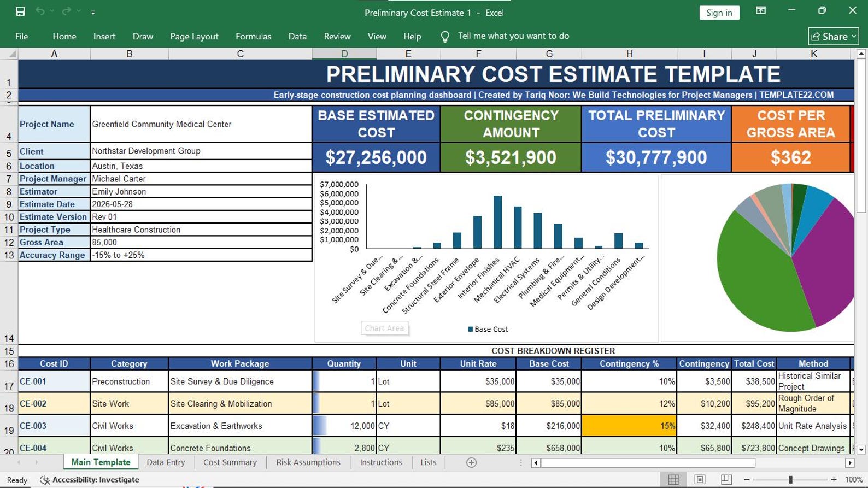Select Greenfield Community Medical Center cell

pyautogui.click(x=201, y=124)
